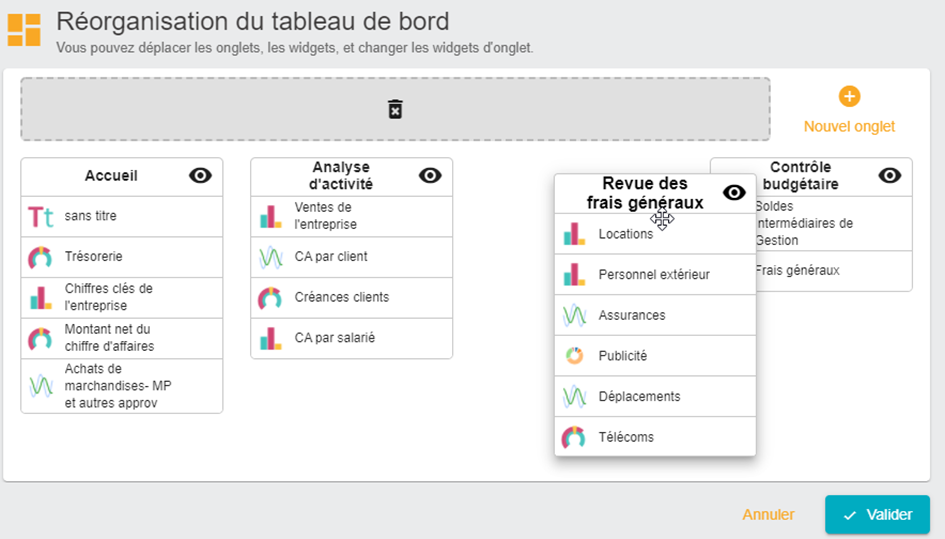This screenshot has height=539, width=945.
Task: Click the Annuler link
Action: (x=768, y=515)
